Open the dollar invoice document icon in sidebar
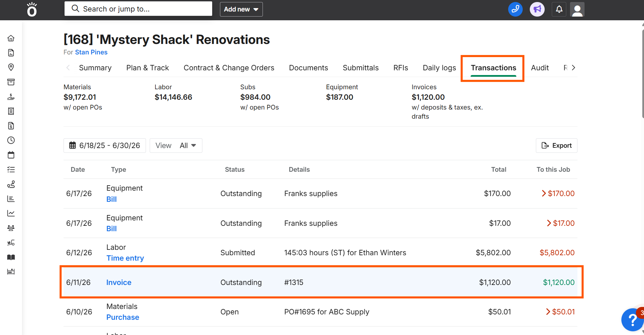The image size is (644, 335). coord(11,126)
